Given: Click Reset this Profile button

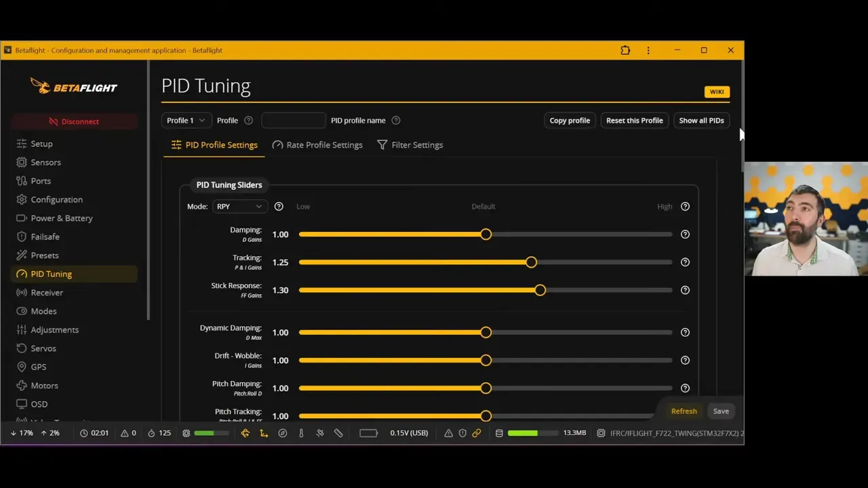Looking at the screenshot, I should pyautogui.click(x=635, y=121).
